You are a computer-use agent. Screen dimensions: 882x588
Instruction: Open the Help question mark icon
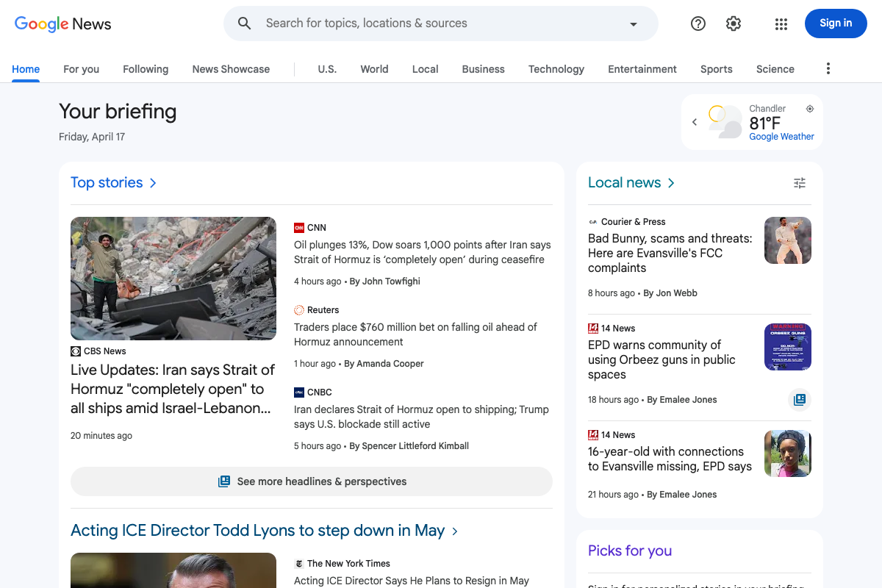(698, 24)
